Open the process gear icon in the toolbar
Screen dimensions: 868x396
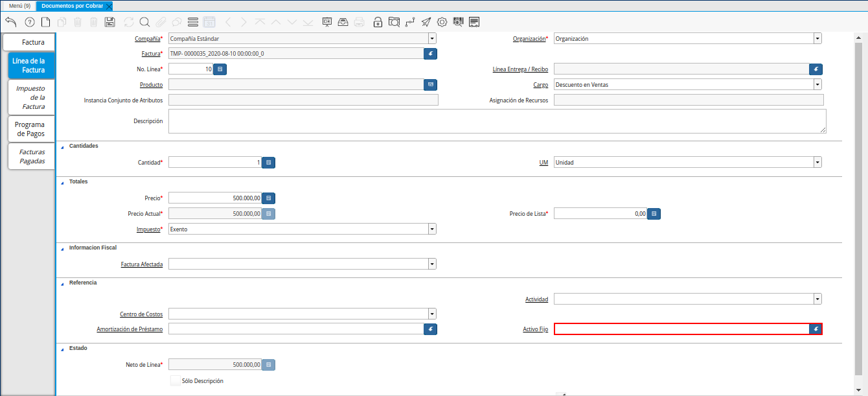coord(442,22)
